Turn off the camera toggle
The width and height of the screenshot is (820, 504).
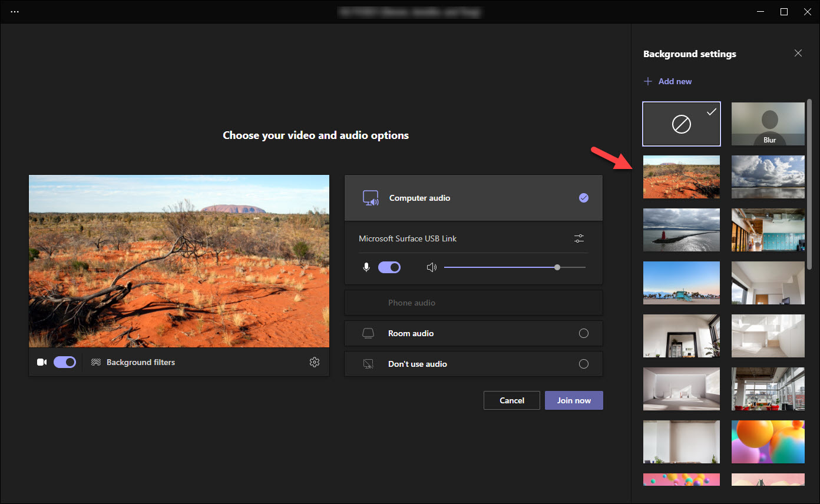(x=65, y=362)
